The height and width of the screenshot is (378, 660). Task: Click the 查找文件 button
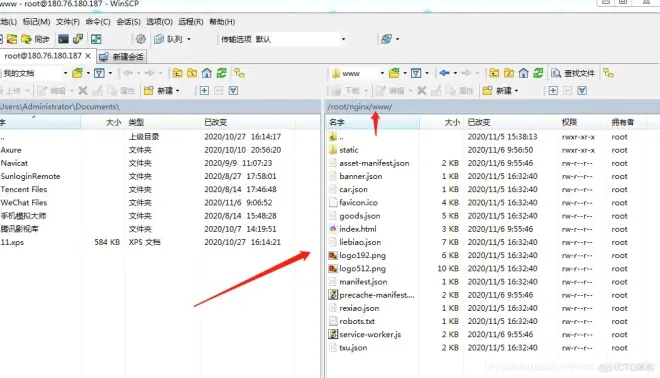click(x=573, y=73)
